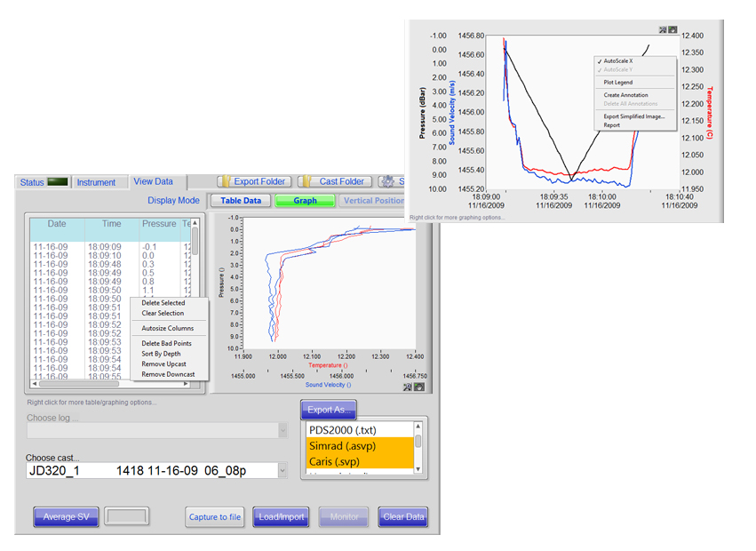Image resolution: width=756 pixels, height=551 pixels.
Task: Click the Date column header
Action: click(57, 224)
